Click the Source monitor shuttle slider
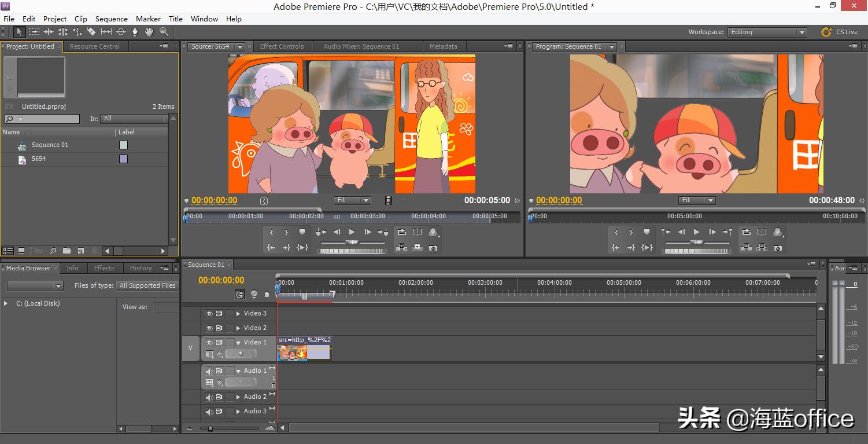Viewport: 868px width, 444px height. [x=352, y=242]
